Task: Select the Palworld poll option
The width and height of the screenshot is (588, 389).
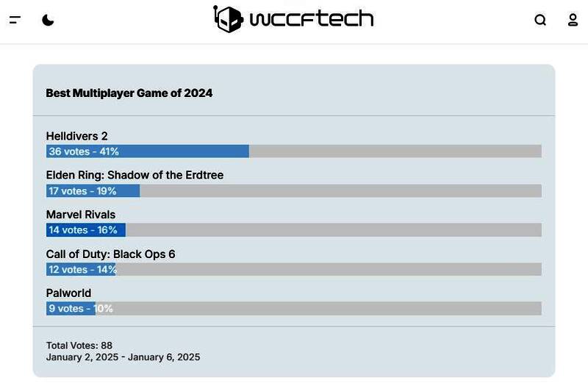Action: tap(68, 293)
